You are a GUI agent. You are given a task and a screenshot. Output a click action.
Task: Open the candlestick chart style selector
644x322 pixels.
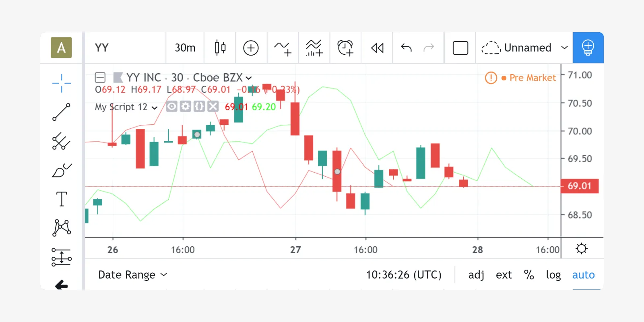(220, 48)
